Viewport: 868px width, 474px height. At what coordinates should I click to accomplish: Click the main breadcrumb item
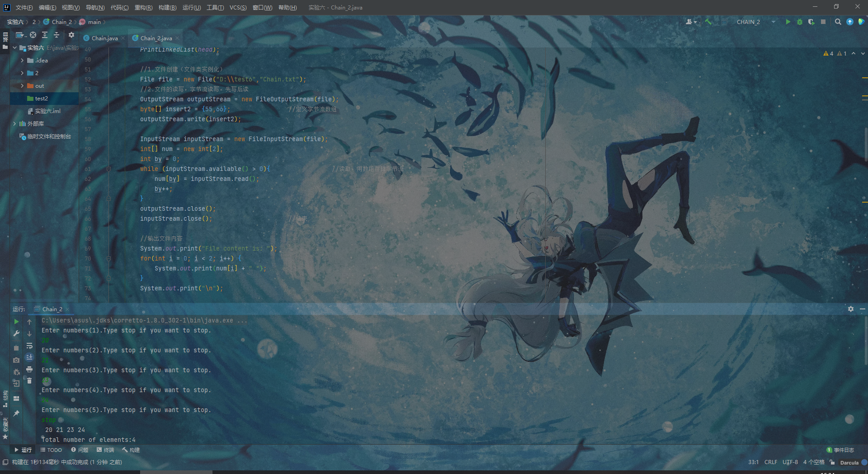[90, 22]
